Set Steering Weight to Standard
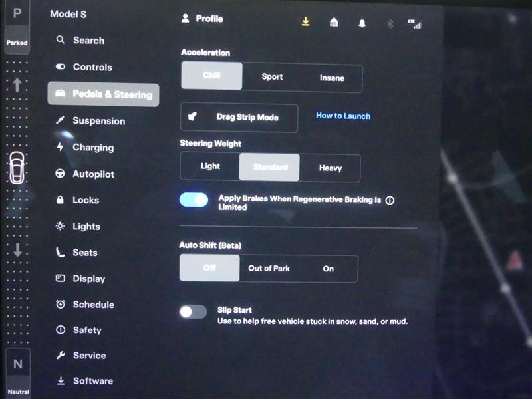The image size is (532, 399). click(x=269, y=167)
